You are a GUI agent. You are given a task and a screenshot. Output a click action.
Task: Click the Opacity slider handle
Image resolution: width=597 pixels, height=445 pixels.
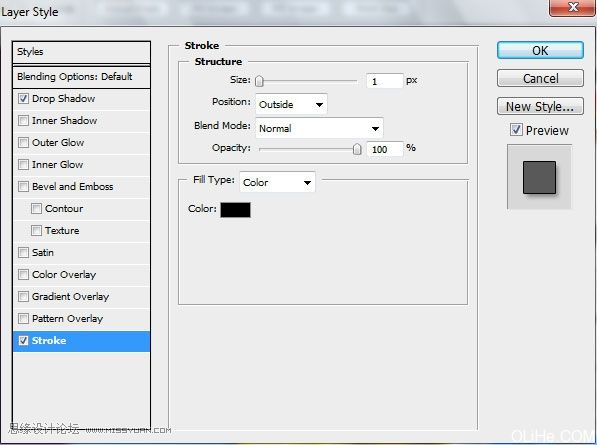[357, 149]
